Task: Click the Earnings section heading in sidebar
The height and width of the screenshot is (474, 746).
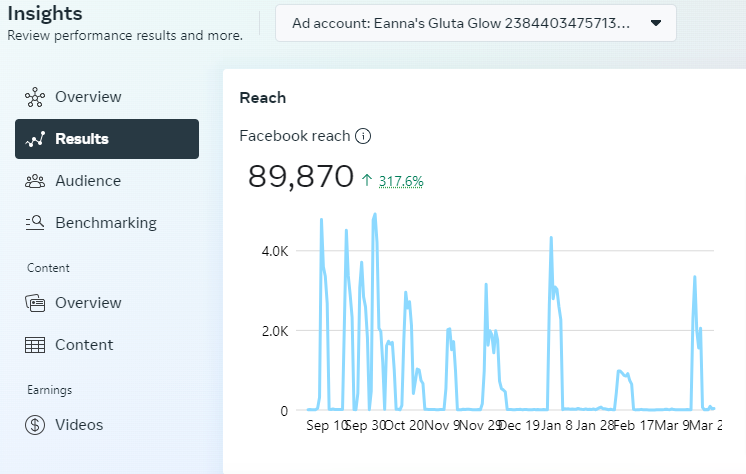Action: [49, 390]
